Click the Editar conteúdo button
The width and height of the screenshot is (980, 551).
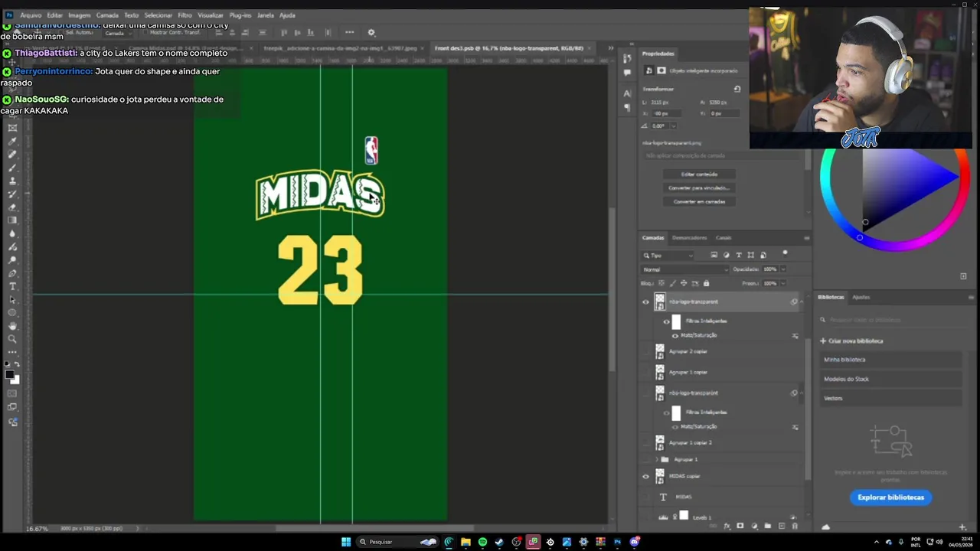click(x=699, y=174)
